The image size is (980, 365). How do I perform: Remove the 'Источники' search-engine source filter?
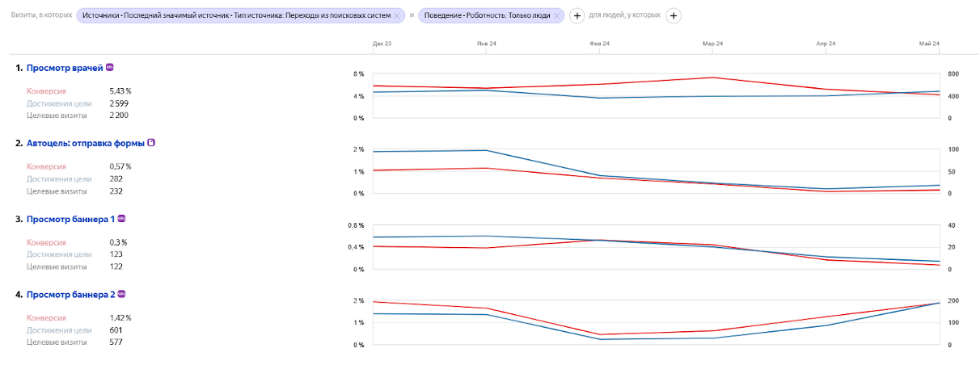point(397,15)
